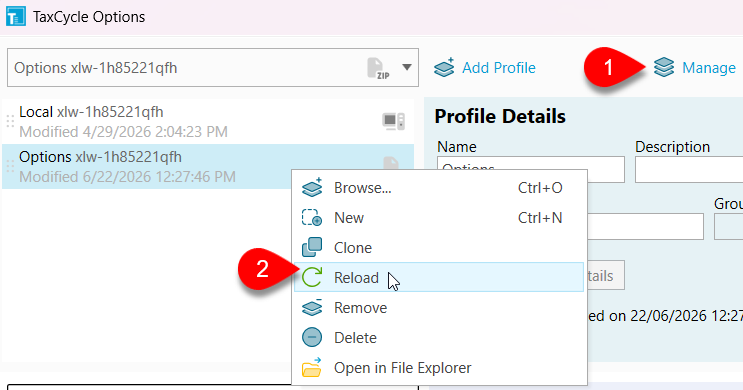Click the folder icon for File Explorer
Screen dimensions: 743x390
[312, 368]
